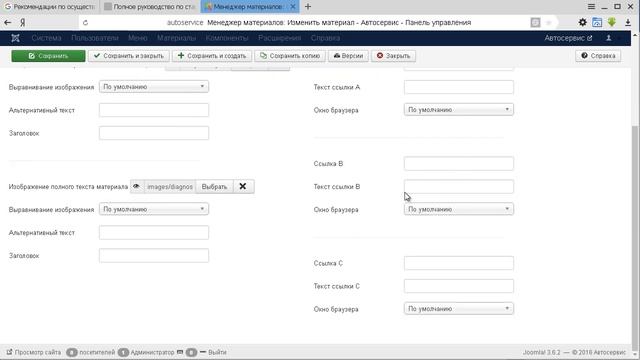Click the messages envelope icon in footer
Screen dimensions: 640x360
click(180, 352)
